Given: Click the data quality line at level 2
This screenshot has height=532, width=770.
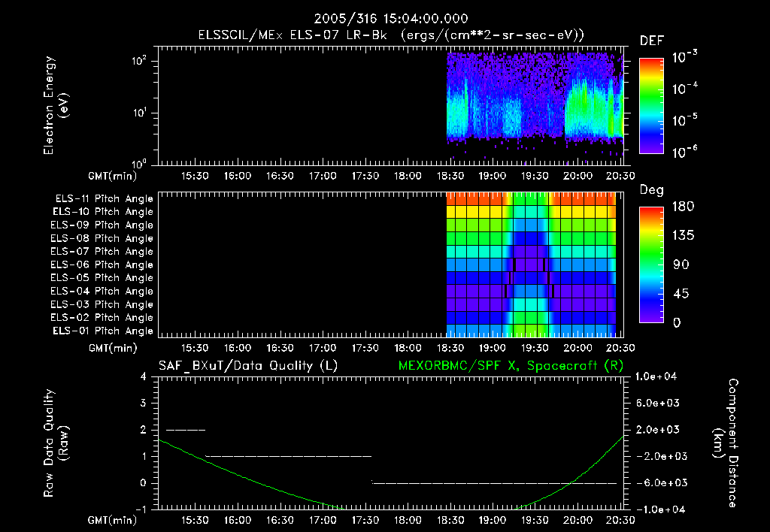Looking at the screenshot, I should (186, 430).
